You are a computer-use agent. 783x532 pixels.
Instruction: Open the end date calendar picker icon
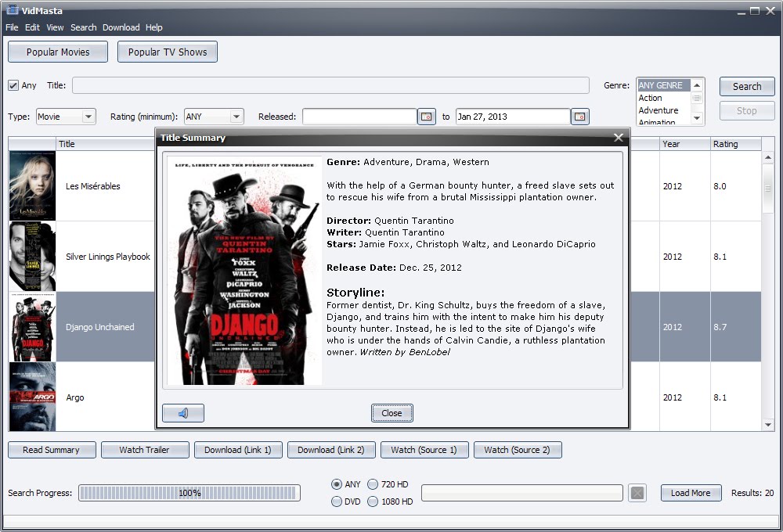coord(579,117)
